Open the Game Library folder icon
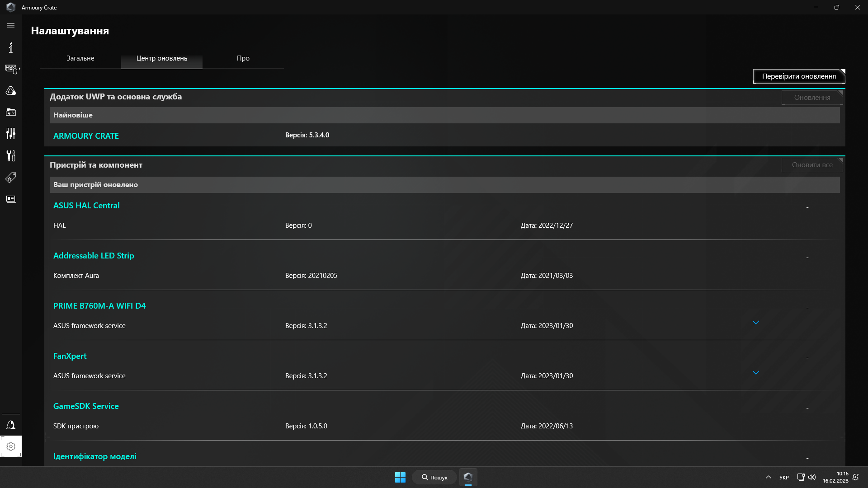 [11, 112]
